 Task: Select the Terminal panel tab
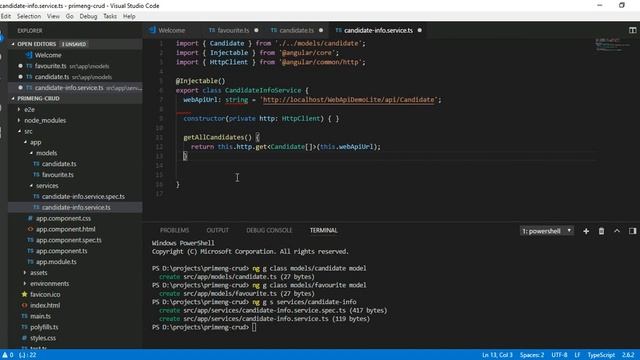(x=324, y=231)
